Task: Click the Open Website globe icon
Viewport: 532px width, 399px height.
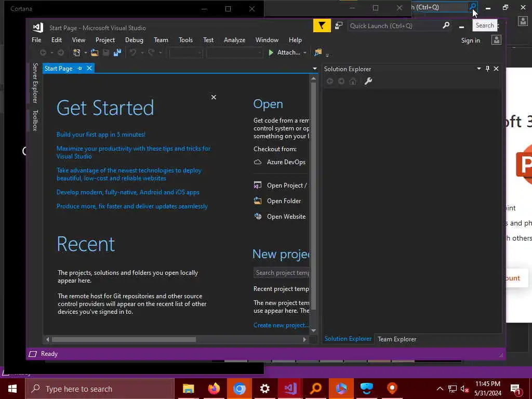Action: coord(258,217)
